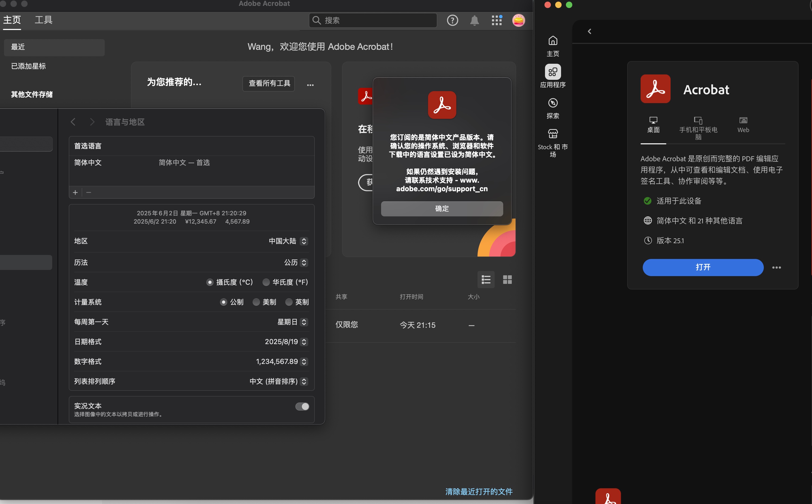
Task: Open the notifications bell in Acrobat
Action: (474, 20)
